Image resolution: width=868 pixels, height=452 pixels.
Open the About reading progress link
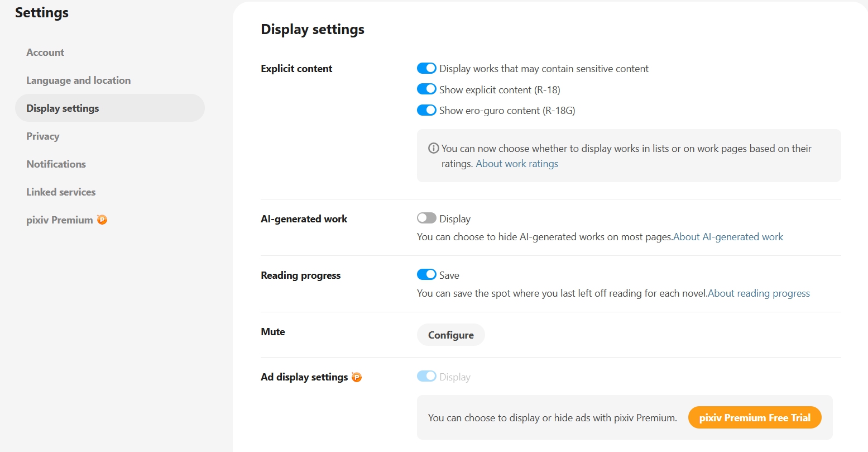[x=759, y=293]
